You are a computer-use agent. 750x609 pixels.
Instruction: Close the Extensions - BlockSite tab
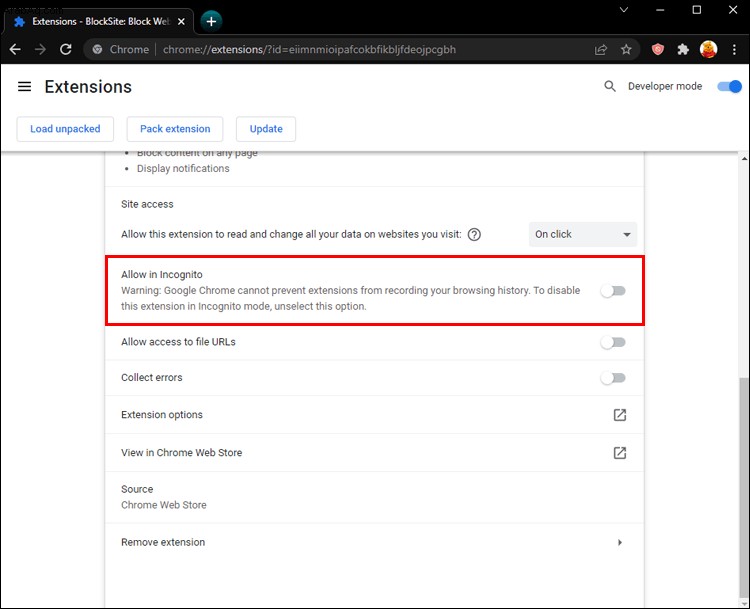[181, 22]
